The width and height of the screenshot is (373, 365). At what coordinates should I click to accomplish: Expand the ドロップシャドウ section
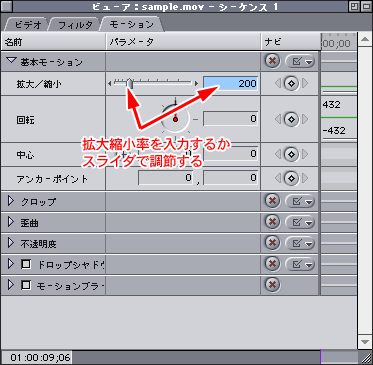(11, 264)
